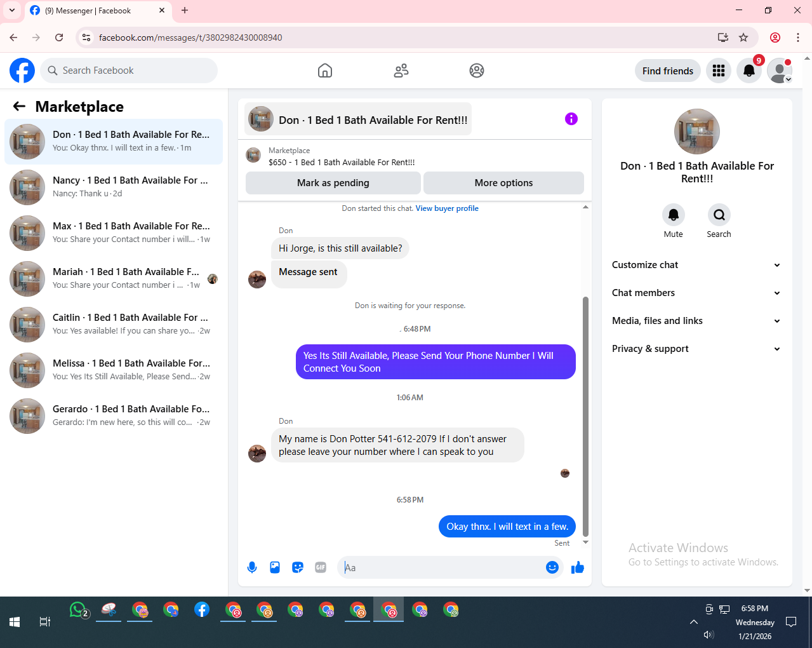The image size is (812, 648).
Task: Open the browser profile icon
Action: pyautogui.click(x=775, y=37)
